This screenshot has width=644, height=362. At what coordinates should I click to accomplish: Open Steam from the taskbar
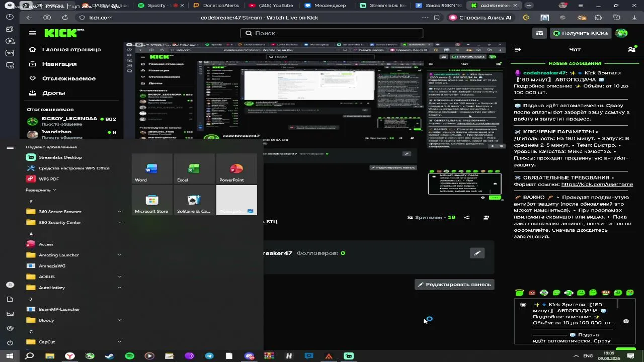click(110, 356)
